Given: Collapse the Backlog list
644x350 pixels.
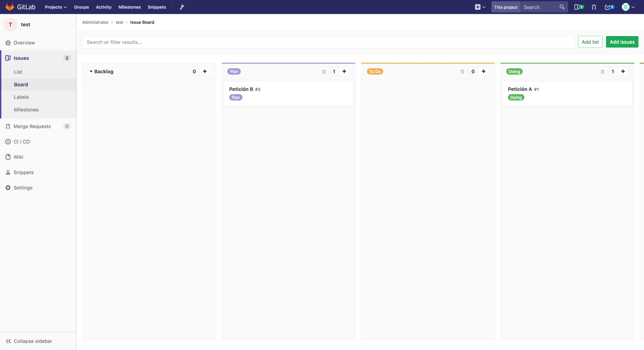Looking at the screenshot, I should point(91,72).
